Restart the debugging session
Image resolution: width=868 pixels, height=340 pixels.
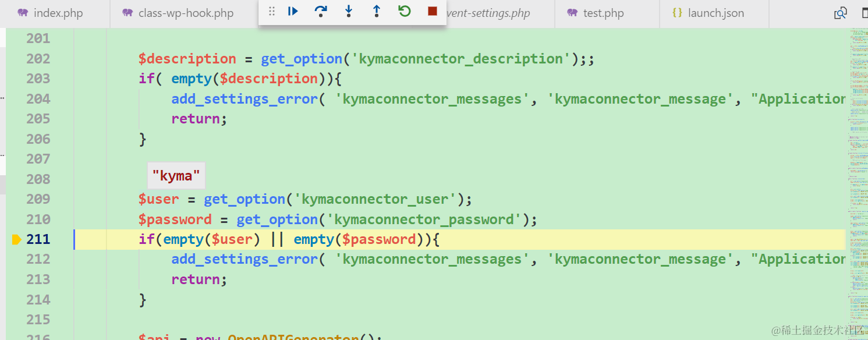pos(405,11)
